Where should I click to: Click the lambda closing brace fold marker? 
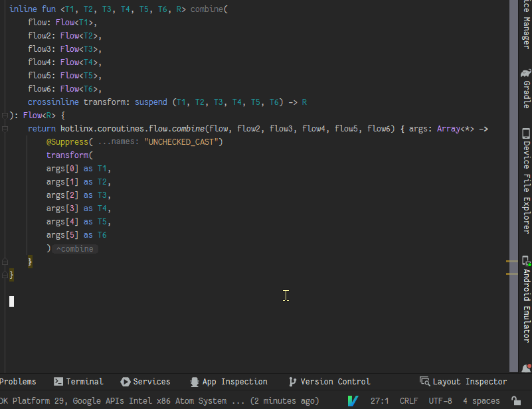point(5,262)
